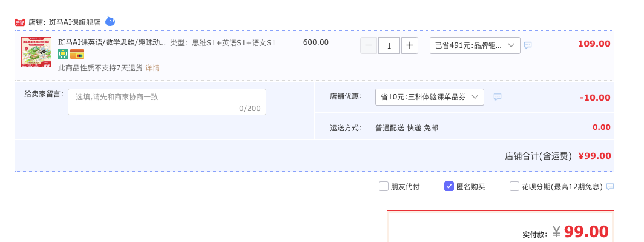Click the credit card badge icon under product title
This screenshot has height=242, width=644.
[77, 54]
